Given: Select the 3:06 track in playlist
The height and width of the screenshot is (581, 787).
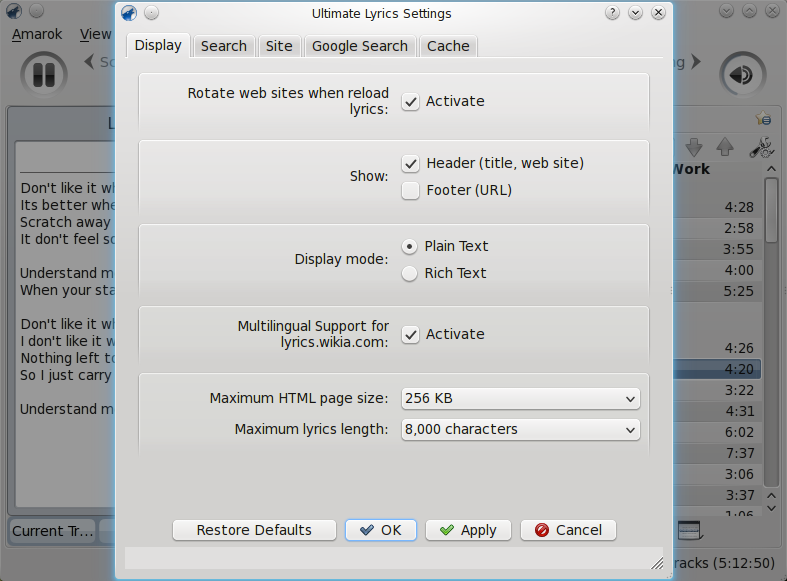Looking at the screenshot, I should pyautogui.click(x=718, y=475).
